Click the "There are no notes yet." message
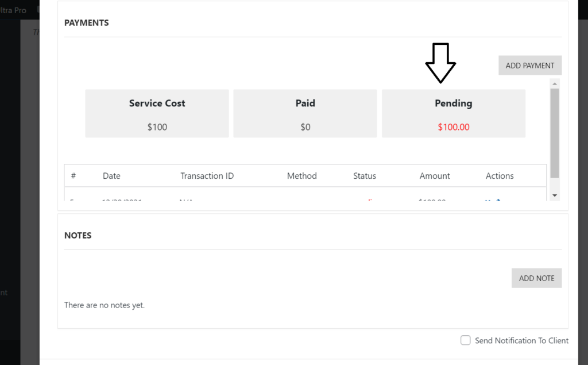Viewport: 588px width, 365px height. coord(105,305)
